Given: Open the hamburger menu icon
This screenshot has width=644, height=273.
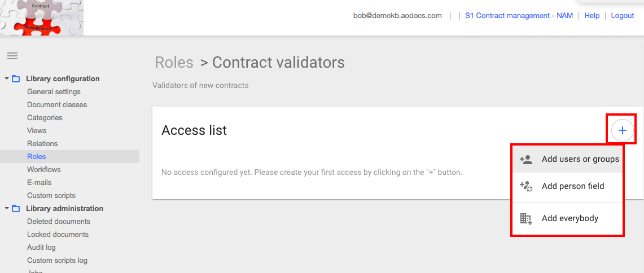Looking at the screenshot, I should pyautogui.click(x=13, y=56).
